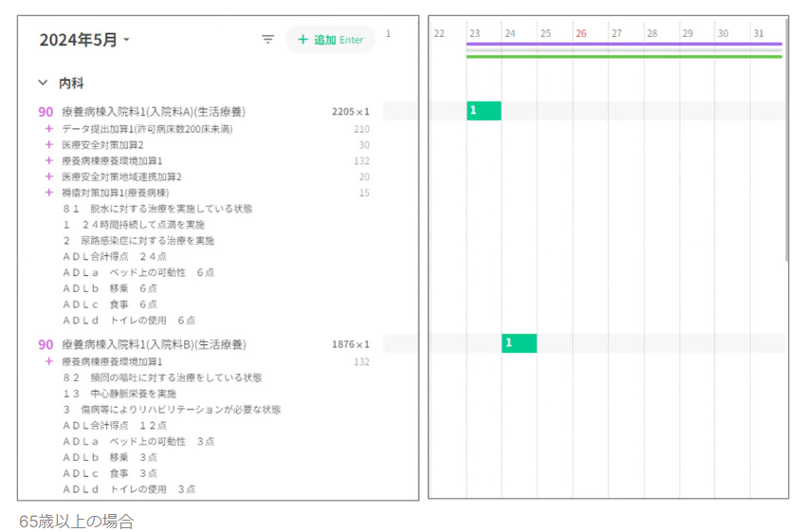Click plus icon for 入院料A 療養病棟療養環境加算1

tap(48, 161)
